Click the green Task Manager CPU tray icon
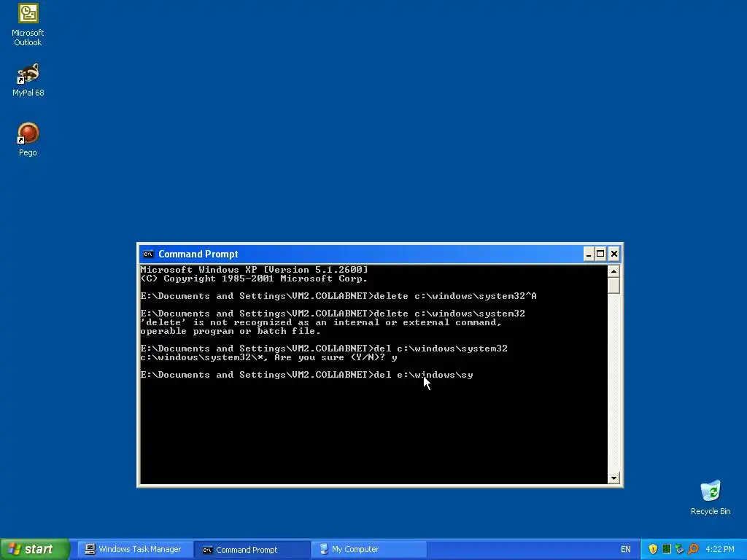The image size is (747, 560). tap(667, 549)
